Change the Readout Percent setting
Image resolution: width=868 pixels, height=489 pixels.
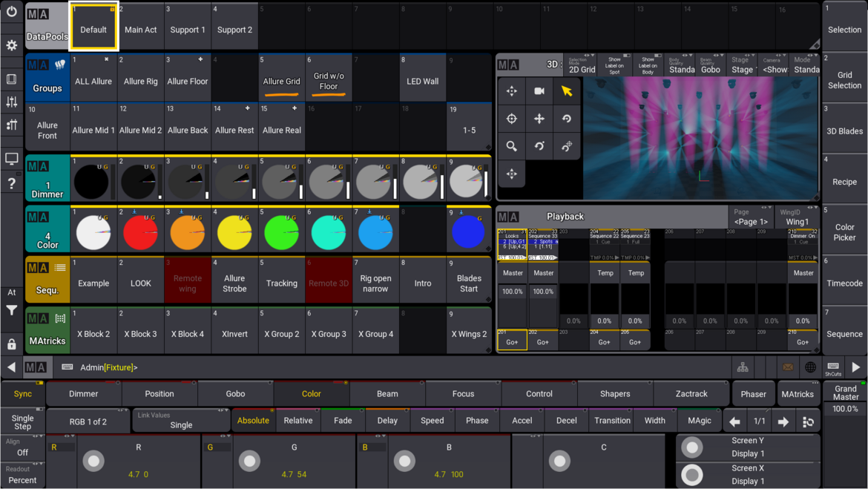point(22,475)
